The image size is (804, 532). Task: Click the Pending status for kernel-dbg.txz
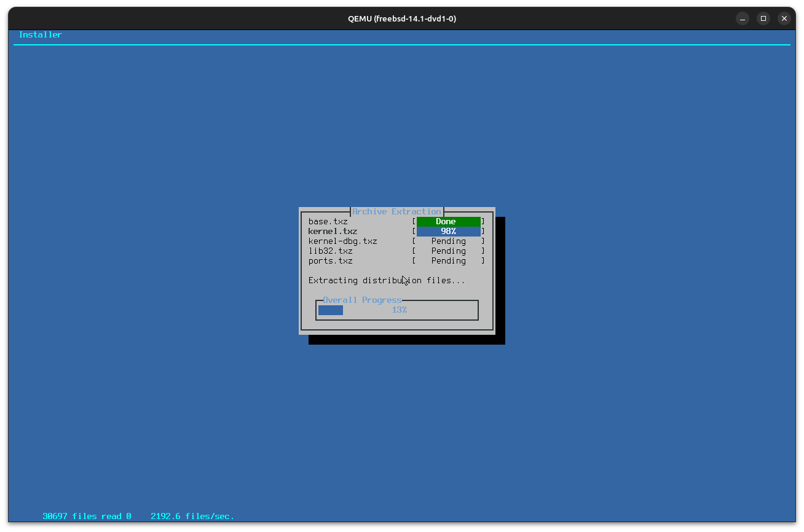(x=448, y=241)
